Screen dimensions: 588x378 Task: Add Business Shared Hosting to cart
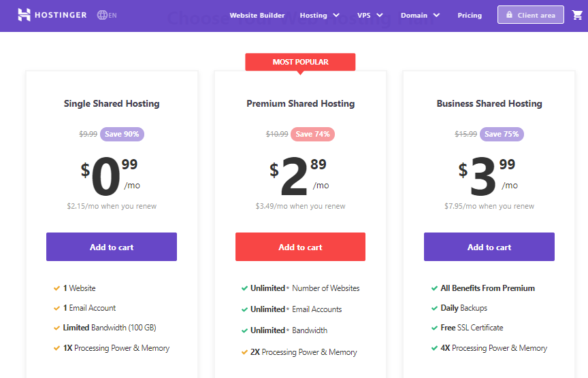[x=489, y=247]
